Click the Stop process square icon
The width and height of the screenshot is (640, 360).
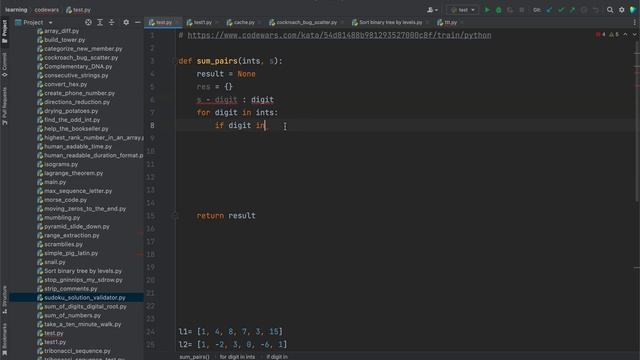coord(522,10)
